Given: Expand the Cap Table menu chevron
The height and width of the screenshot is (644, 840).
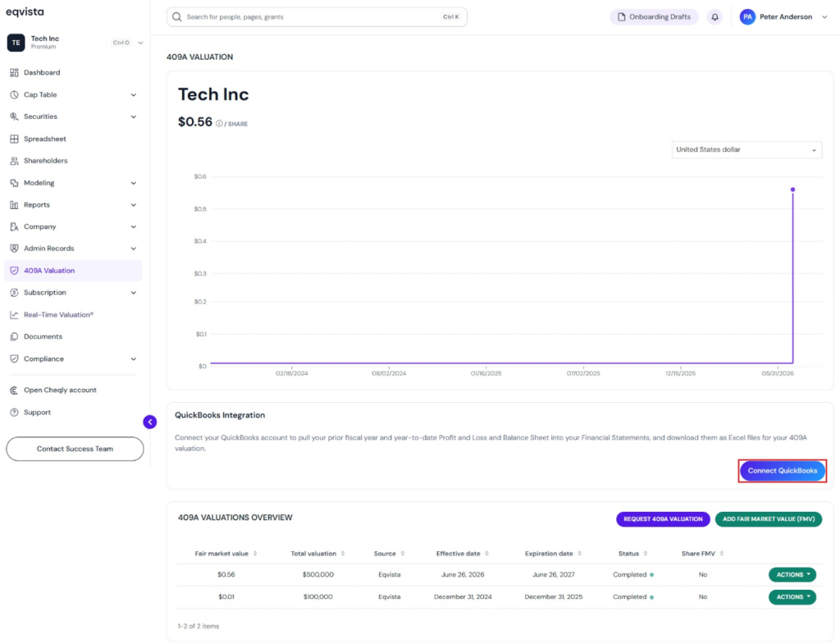Looking at the screenshot, I should pyautogui.click(x=134, y=95).
